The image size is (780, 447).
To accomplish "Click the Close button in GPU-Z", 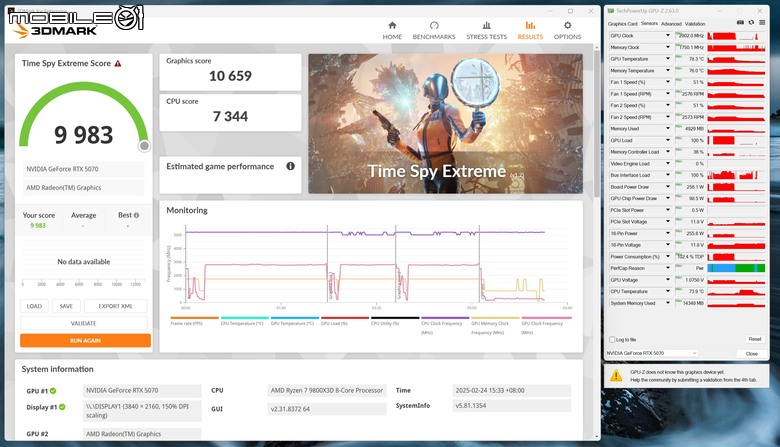I will click(752, 354).
